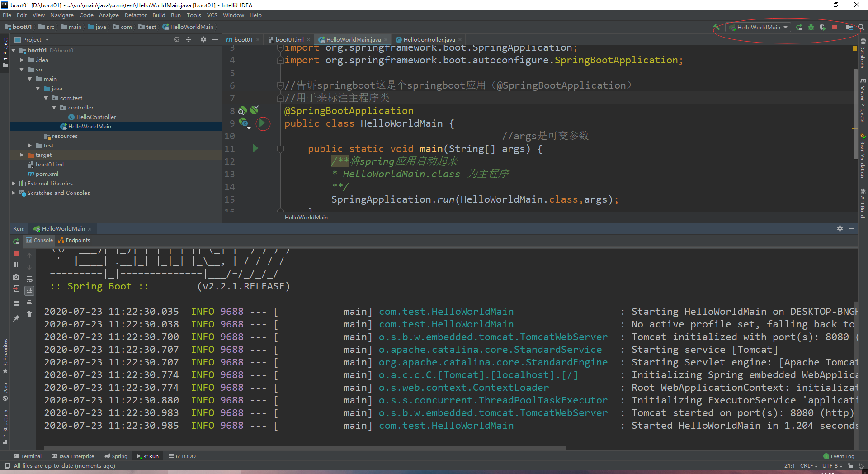Collapse all nodes in Project panel
The image size is (868, 474).
click(x=189, y=39)
